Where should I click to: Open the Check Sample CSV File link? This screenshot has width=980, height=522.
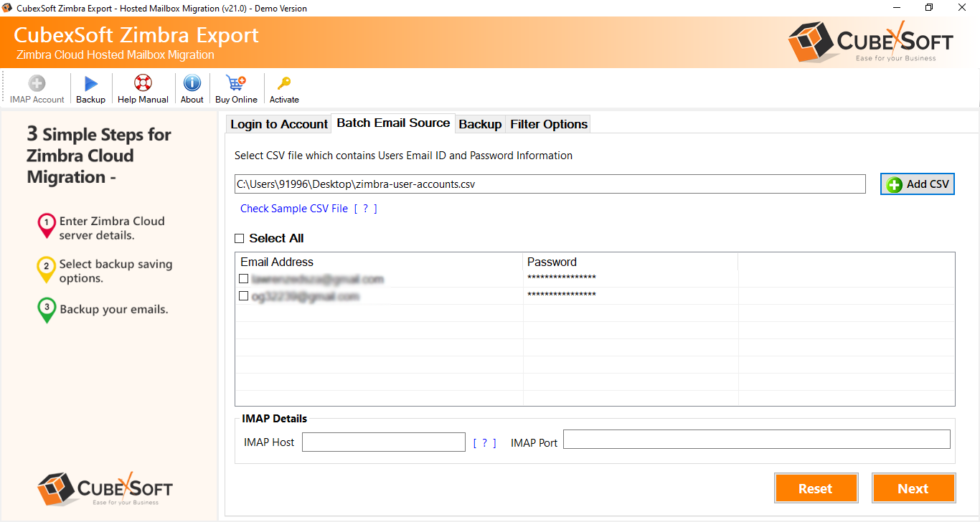294,209
